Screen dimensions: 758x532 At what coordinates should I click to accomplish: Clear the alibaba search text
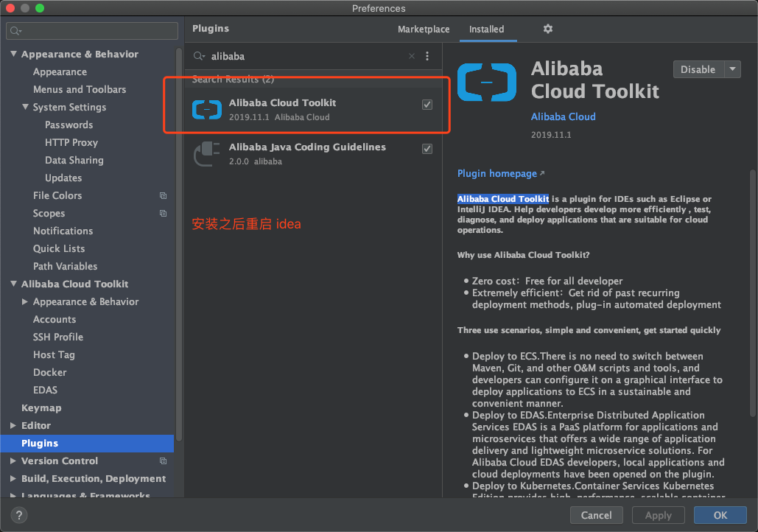(412, 56)
